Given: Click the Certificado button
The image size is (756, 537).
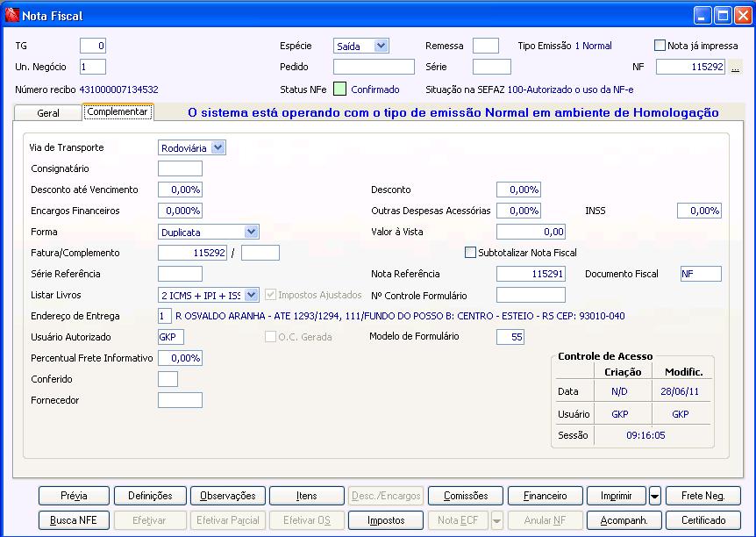Looking at the screenshot, I should pos(703,520).
